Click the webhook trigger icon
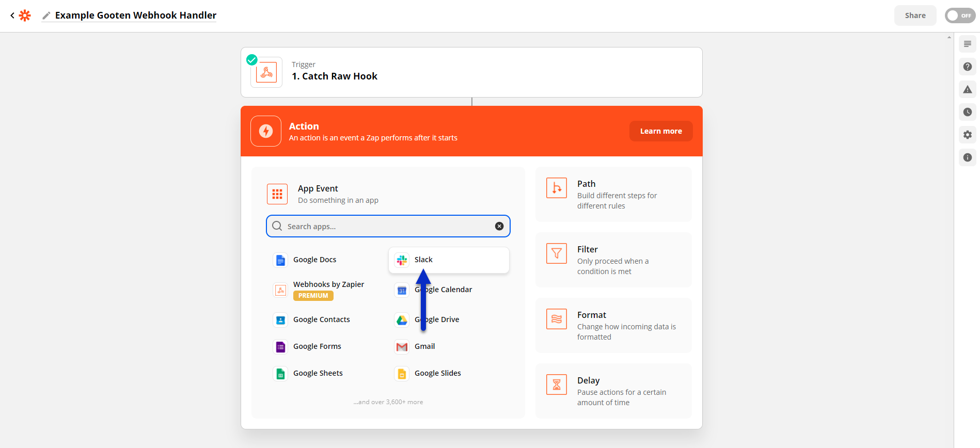The width and height of the screenshot is (980, 448). [x=266, y=72]
